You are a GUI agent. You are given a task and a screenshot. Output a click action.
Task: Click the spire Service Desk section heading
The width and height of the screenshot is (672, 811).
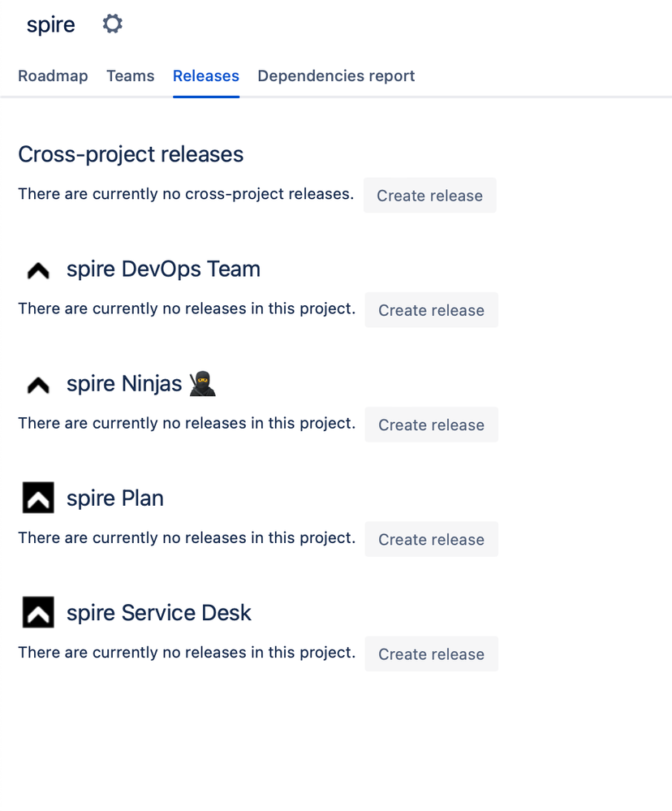coord(158,612)
